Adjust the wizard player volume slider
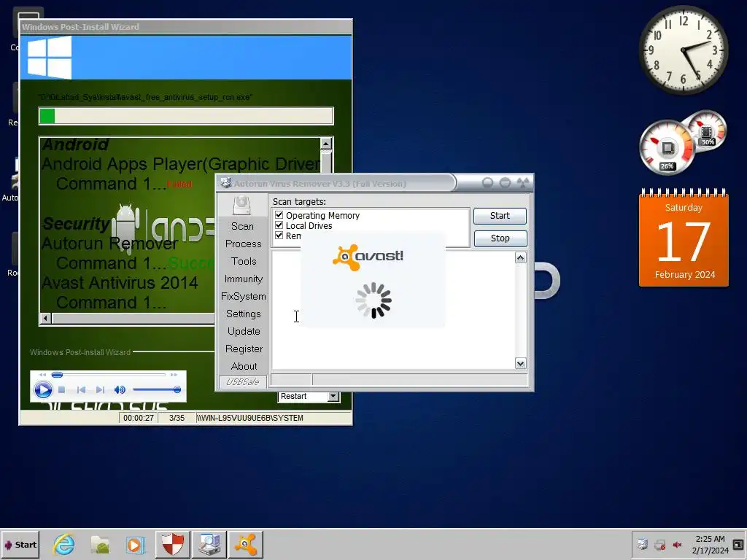This screenshot has width=747, height=560. (x=157, y=389)
